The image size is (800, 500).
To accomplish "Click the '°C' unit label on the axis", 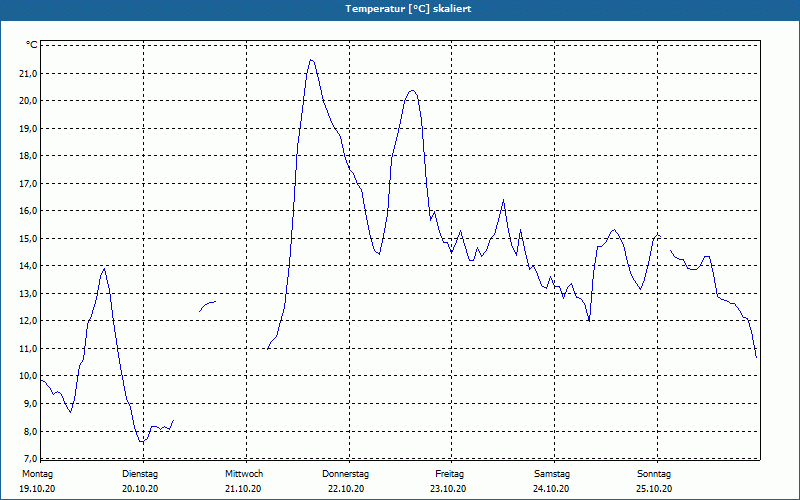I will (x=32, y=45).
